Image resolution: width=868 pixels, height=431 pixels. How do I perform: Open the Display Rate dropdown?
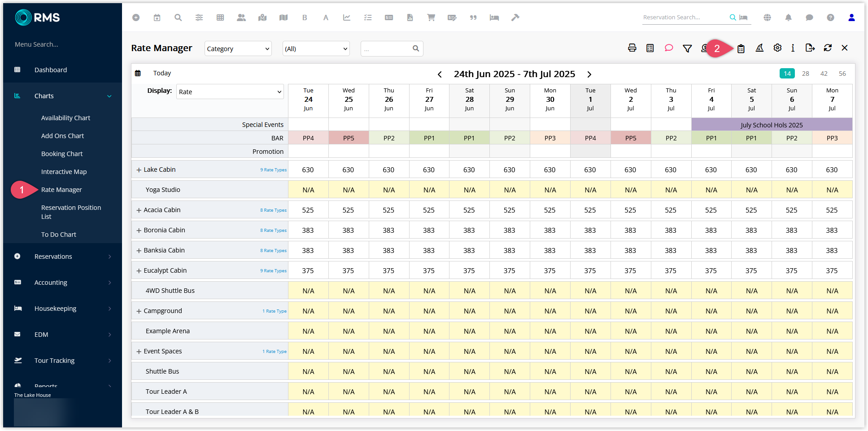coord(230,91)
